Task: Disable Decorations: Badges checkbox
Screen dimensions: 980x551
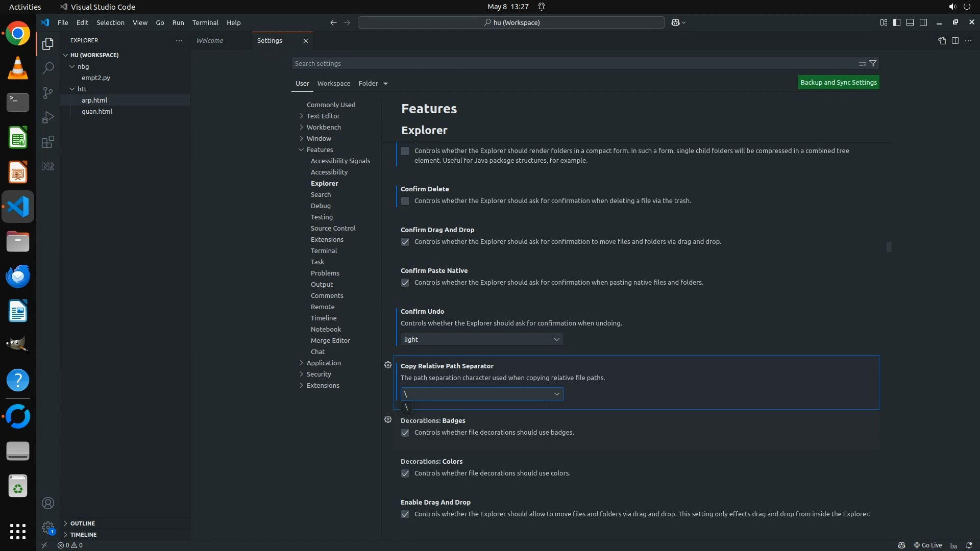Action: (x=405, y=433)
